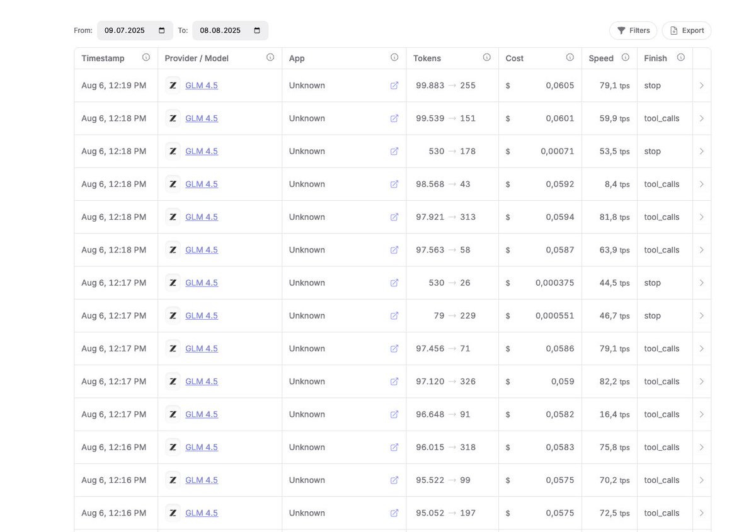
Task: Open external link icon for the 530 → 178 row
Action: pos(394,151)
